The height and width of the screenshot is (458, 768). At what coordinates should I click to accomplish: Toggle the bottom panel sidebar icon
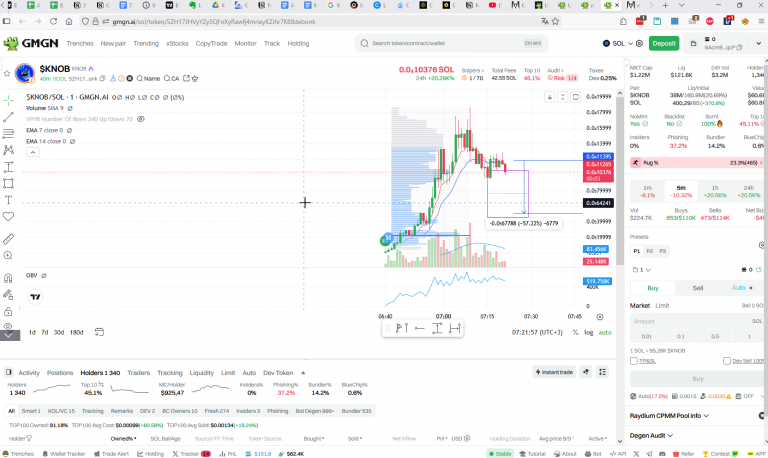click(x=8, y=372)
